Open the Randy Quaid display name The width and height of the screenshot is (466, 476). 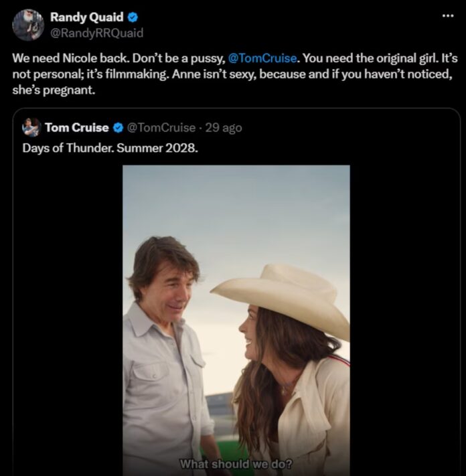(x=87, y=17)
